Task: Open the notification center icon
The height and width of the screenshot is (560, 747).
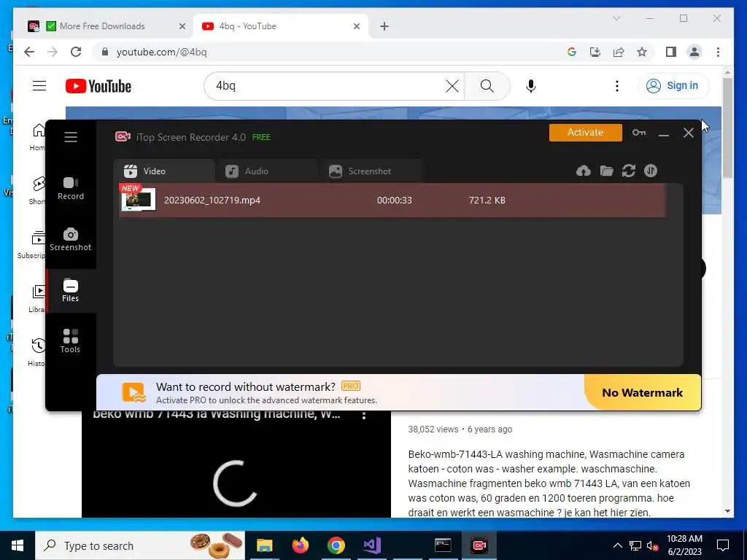Action: click(x=723, y=545)
